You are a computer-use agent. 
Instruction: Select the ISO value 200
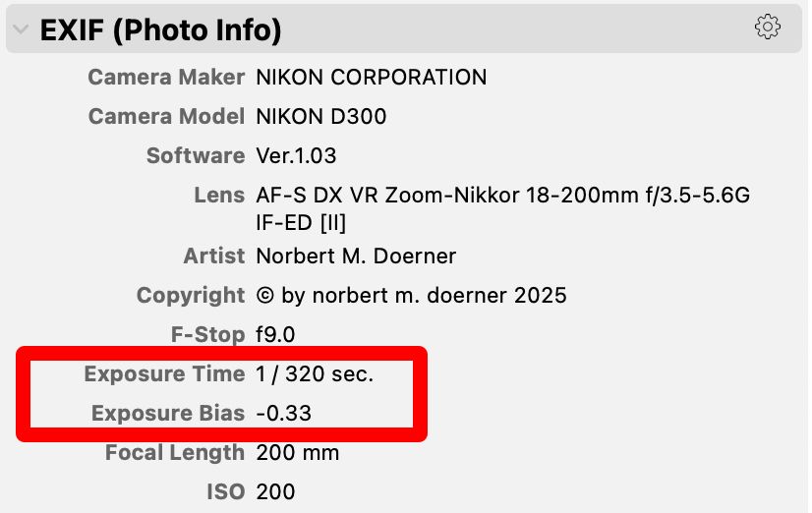pyautogui.click(x=275, y=491)
